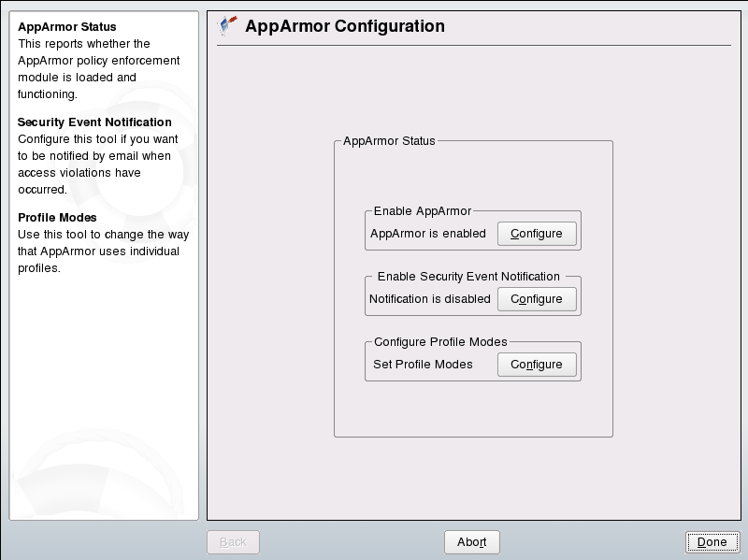748x560 pixels.
Task: Click help text about individual profiles
Action: (104, 251)
